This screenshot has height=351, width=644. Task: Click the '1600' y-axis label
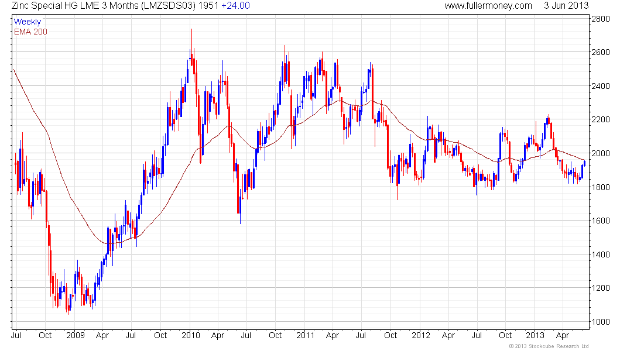(x=600, y=221)
